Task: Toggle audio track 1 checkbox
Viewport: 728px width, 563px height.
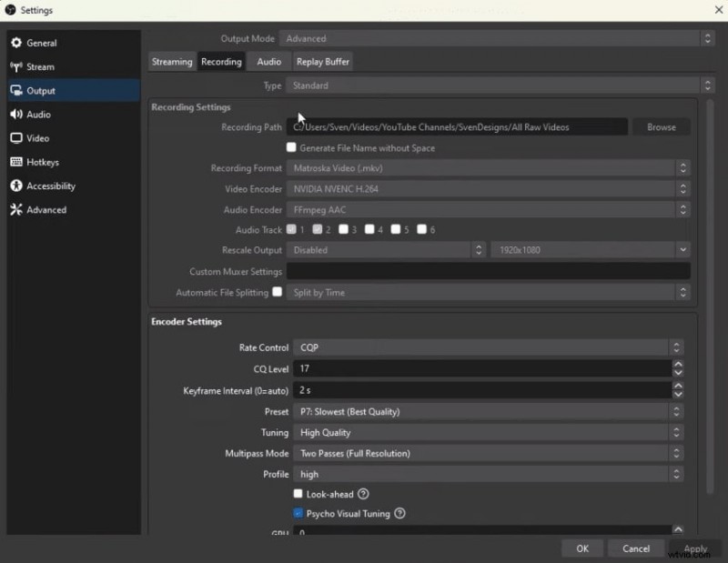Action: (x=291, y=229)
